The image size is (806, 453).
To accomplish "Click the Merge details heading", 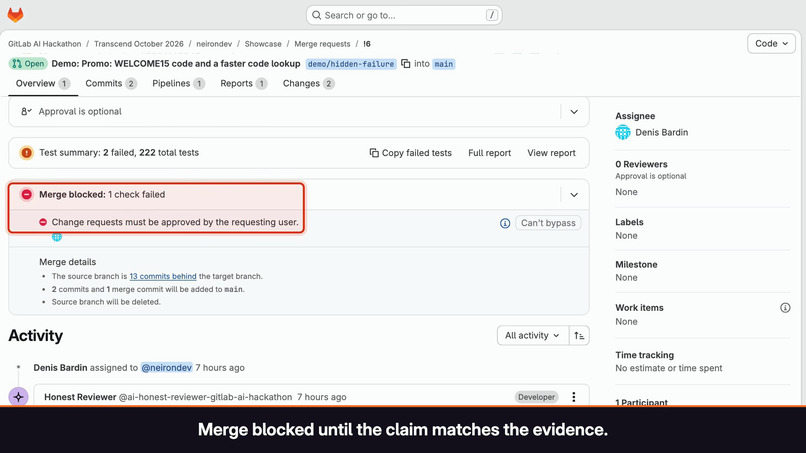I will 67,262.
